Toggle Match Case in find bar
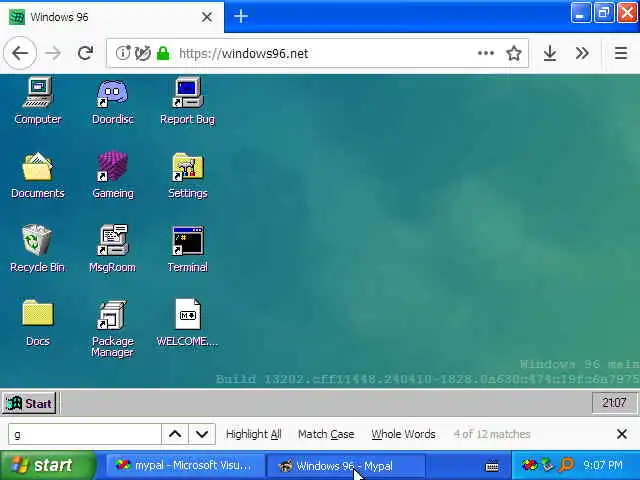The width and height of the screenshot is (640, 480). coord(326,434)
